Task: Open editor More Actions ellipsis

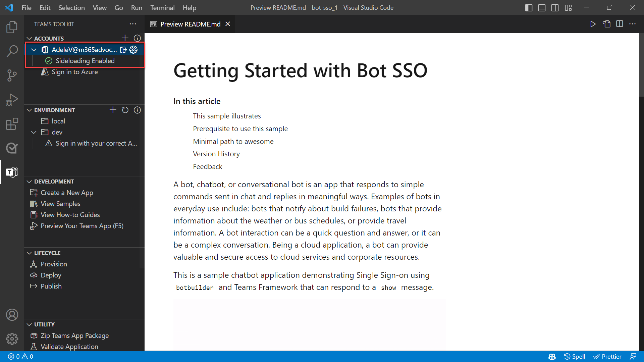Action: pos(633,24)
